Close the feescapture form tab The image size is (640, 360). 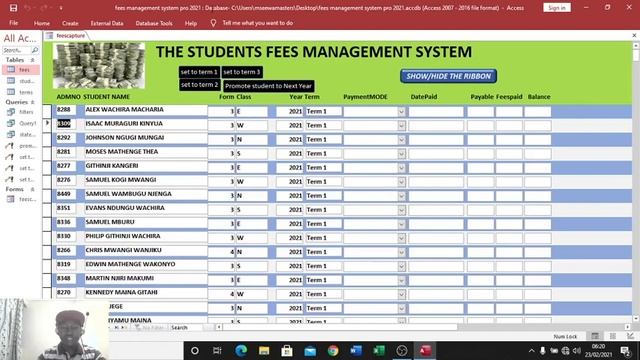coord(634,36)
